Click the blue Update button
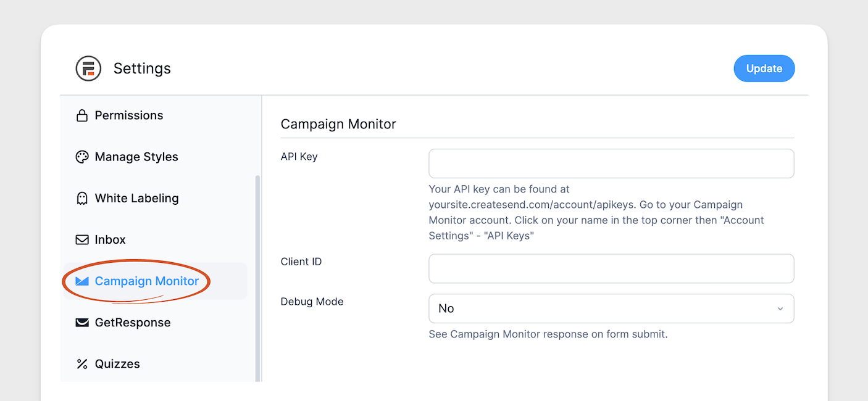Viewport: 868px width, 401px height. pos(764,68)
